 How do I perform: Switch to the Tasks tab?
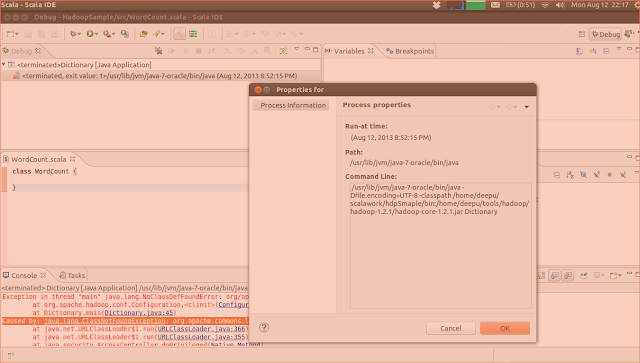[x=72, y=275]
